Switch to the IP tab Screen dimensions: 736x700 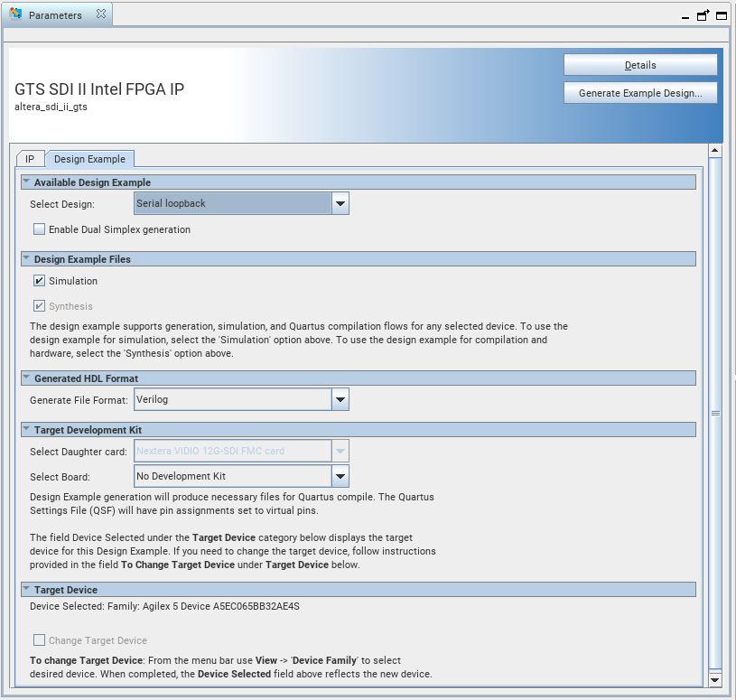[30, 159]
